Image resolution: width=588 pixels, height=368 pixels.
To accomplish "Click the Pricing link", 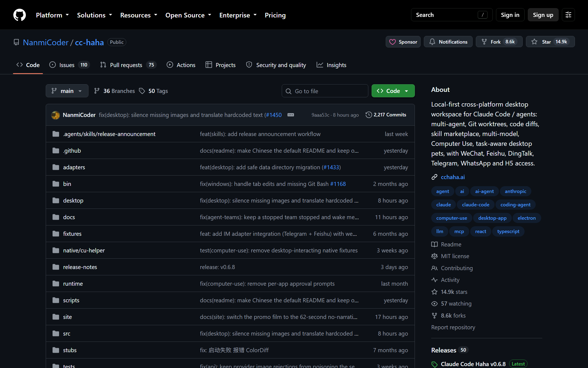I will point(275,15).
